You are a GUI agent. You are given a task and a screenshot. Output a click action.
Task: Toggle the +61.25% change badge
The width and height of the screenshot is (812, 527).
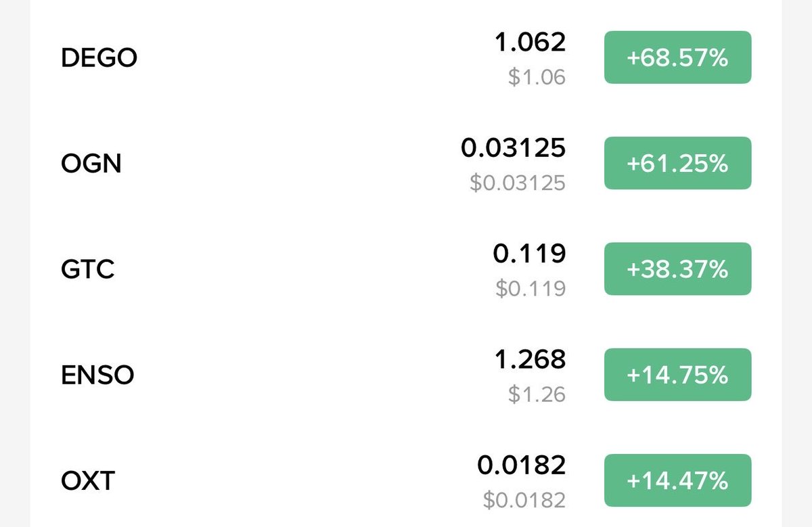point(677,164)
